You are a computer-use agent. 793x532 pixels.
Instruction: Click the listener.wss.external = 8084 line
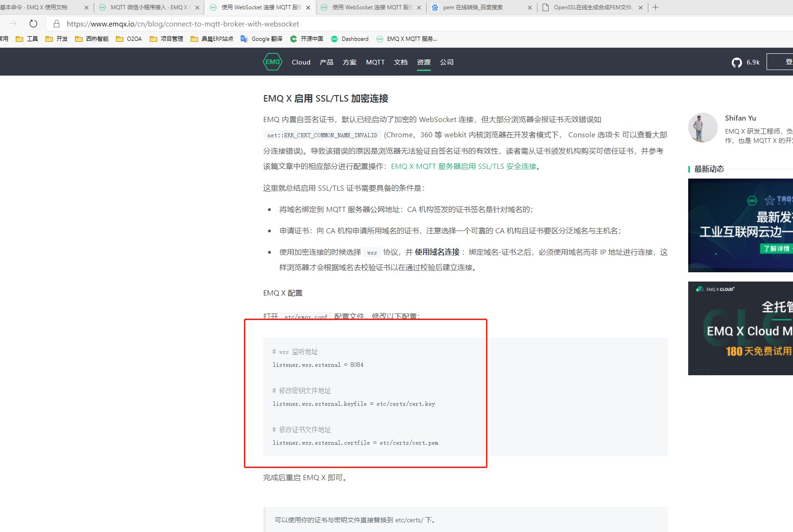(x=318, y=365)
